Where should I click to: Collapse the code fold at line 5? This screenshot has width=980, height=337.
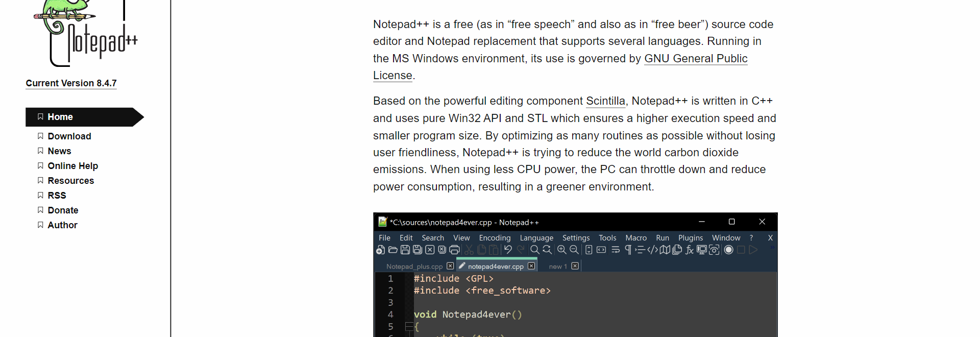pyautogui.click(x=409, y=326)
